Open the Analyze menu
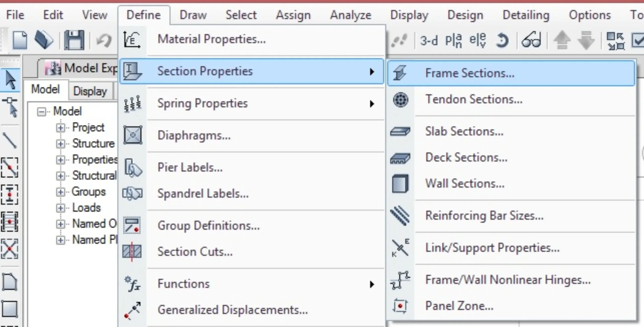644x327 pixels. (x=350, y=15)
